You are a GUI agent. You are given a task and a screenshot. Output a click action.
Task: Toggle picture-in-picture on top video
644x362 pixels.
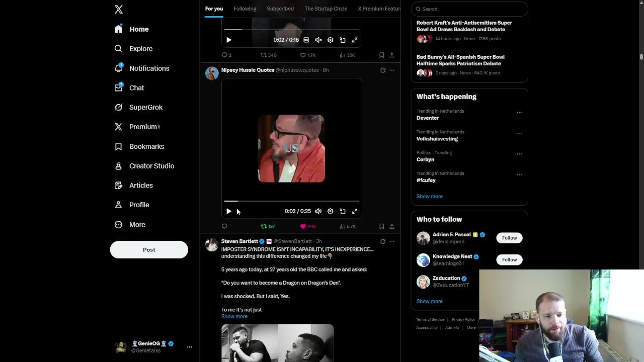click(343, 40)
